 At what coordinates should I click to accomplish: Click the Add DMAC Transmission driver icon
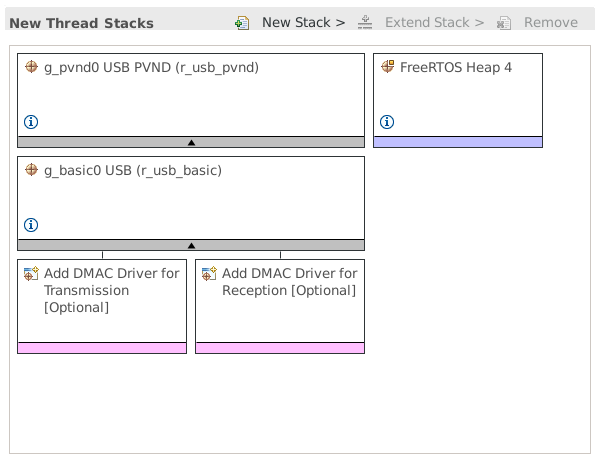click(x=31, y=274)
